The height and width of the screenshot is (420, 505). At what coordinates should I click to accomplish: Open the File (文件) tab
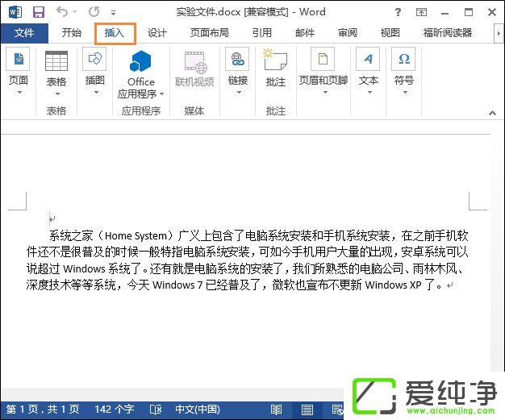24,33
